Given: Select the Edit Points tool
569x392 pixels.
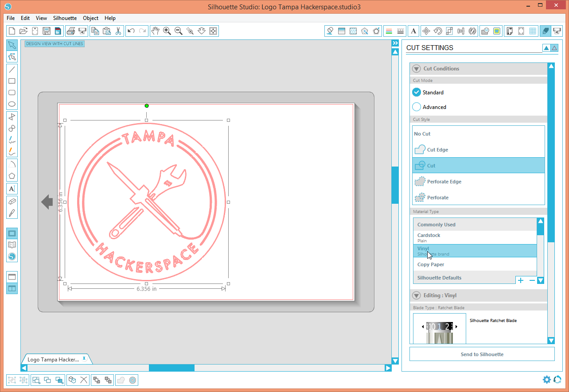Looking at the screenshot, I should (x=12, y=57).
